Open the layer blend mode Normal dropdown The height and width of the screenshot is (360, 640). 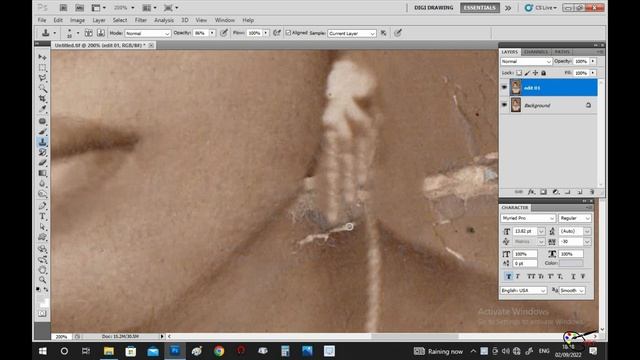coord(526,61)
